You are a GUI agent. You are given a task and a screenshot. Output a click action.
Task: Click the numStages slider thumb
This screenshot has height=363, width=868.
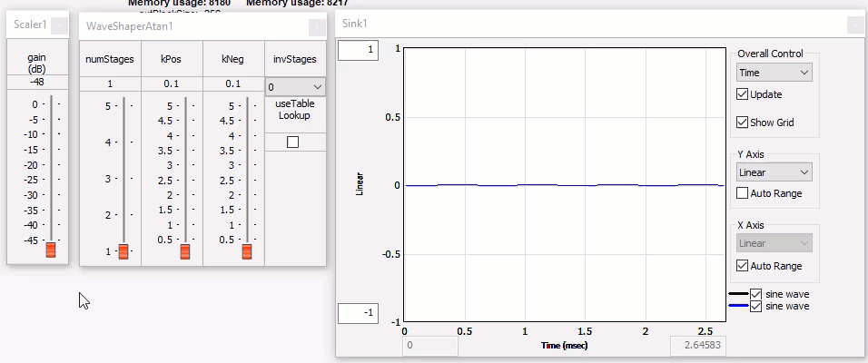[x=123, y=251]
